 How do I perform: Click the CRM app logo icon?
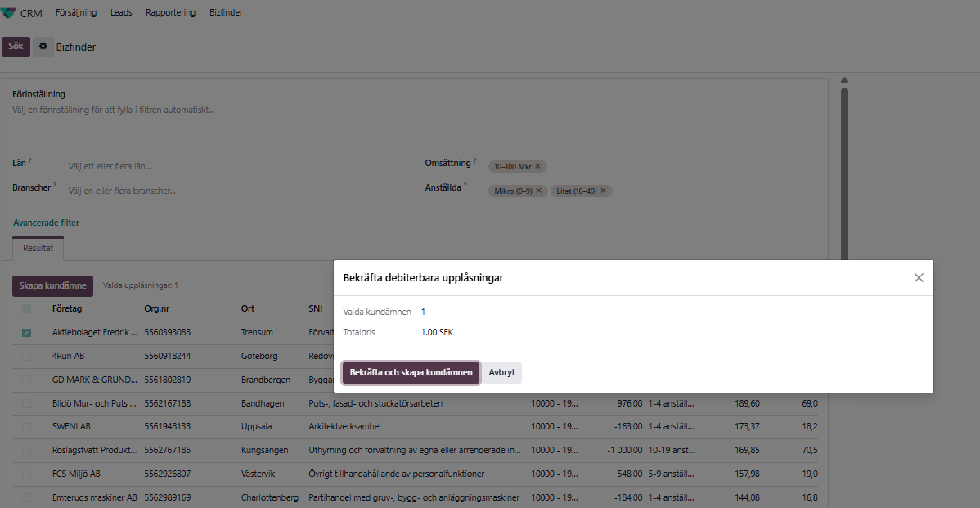coord(8,12)
